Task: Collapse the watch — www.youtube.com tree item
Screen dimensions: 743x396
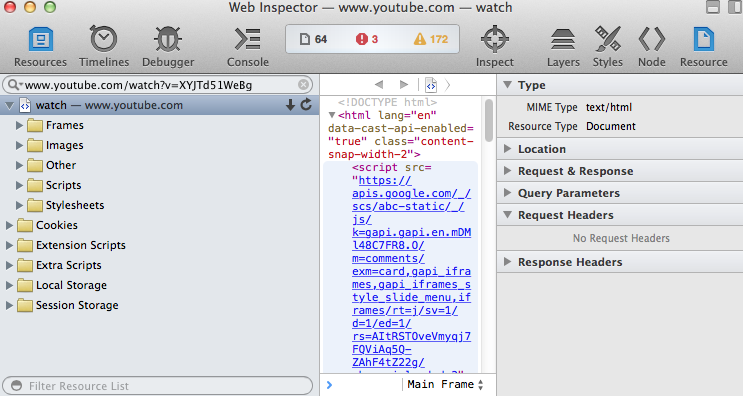Action: pyautogui.click(x=9, y=106)
